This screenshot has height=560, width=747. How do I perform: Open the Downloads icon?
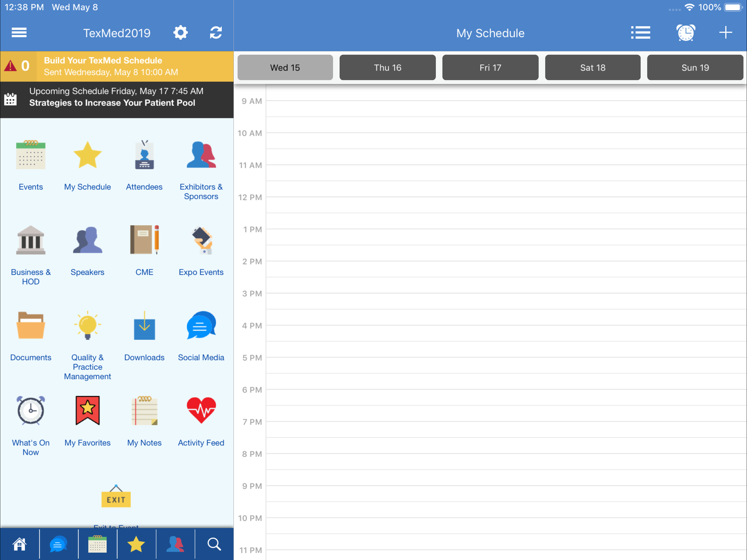pos(144,325)
